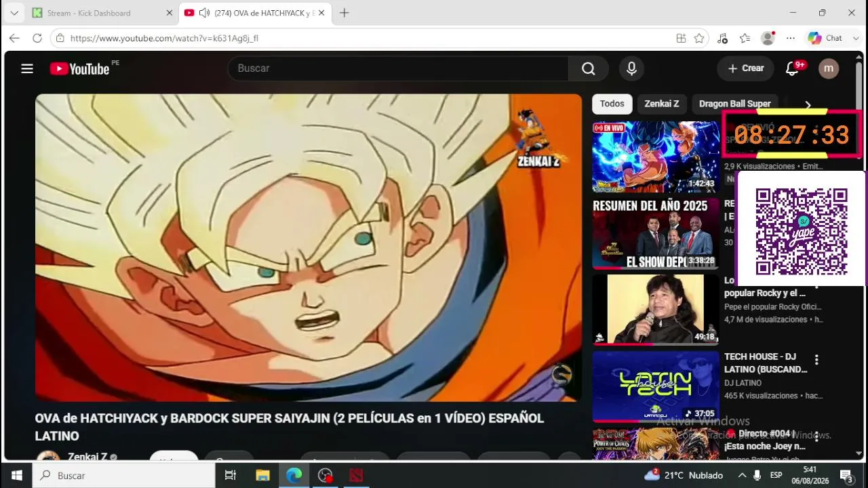Open the ESP language selector

click(x=776, y=475)
